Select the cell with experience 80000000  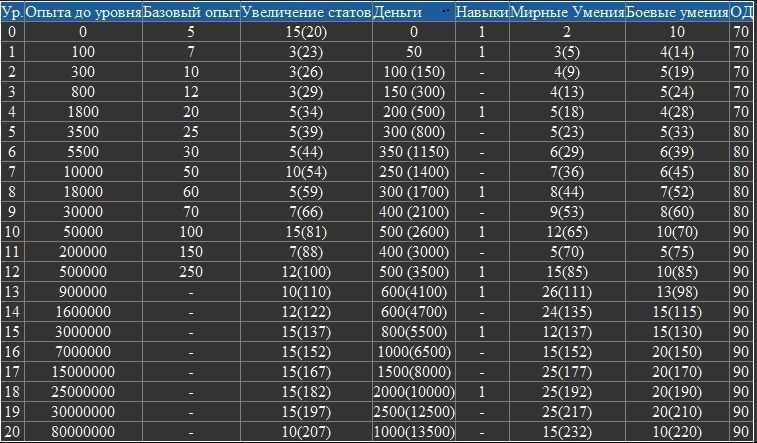pos(83,431)
